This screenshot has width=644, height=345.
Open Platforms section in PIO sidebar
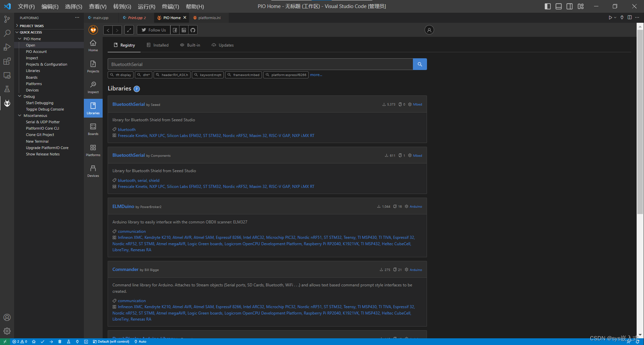click(93, 150)
